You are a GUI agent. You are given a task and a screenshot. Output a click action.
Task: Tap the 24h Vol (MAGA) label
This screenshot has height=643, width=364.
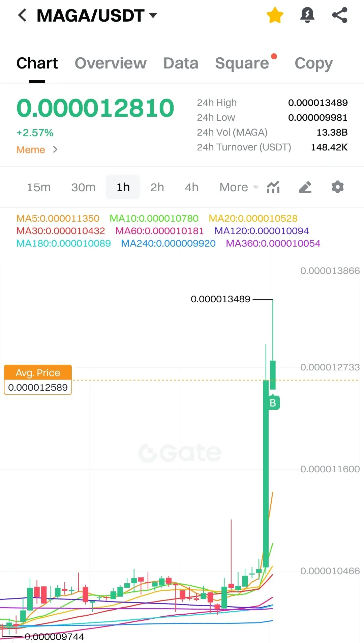(x=232, y=133)
